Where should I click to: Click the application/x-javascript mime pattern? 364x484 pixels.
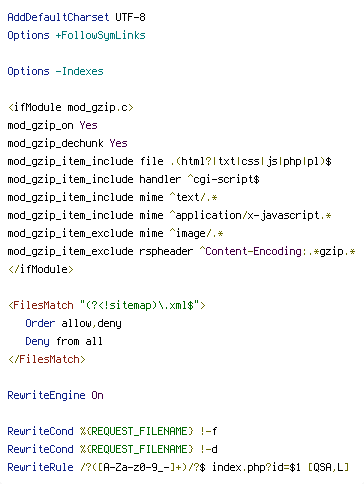(x=250, y=215)
